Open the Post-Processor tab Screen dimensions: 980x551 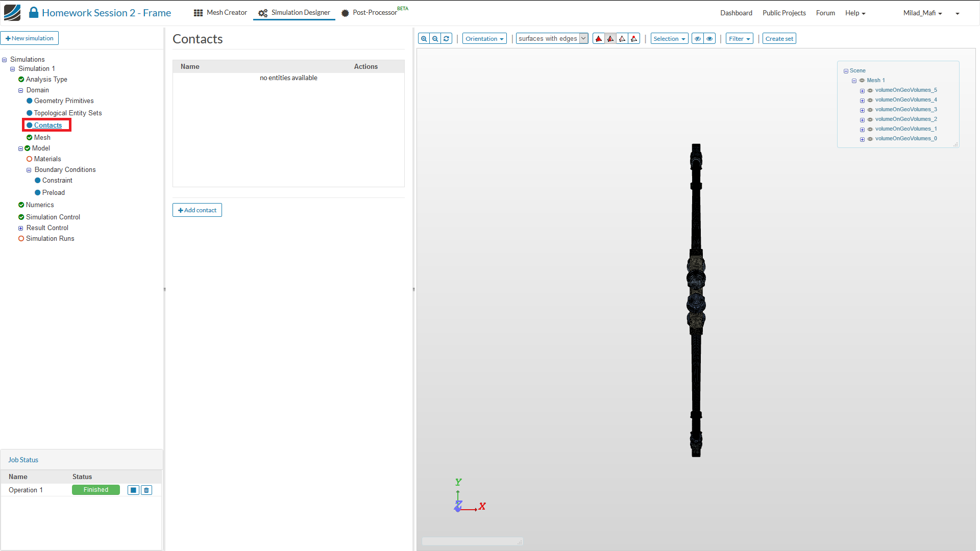374,13
